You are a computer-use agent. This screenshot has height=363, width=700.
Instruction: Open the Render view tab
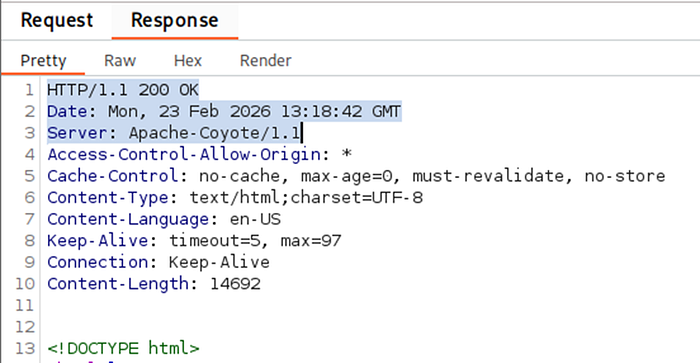266,61
